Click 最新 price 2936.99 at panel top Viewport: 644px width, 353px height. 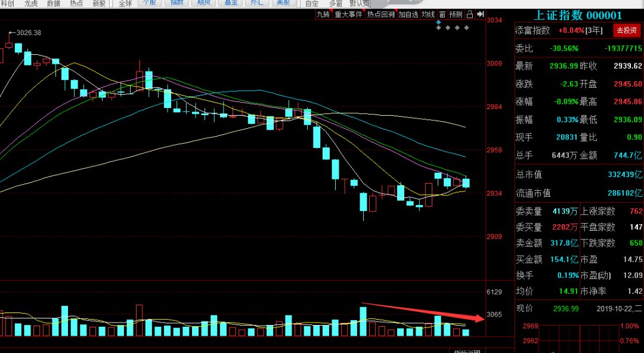[564, 66]
